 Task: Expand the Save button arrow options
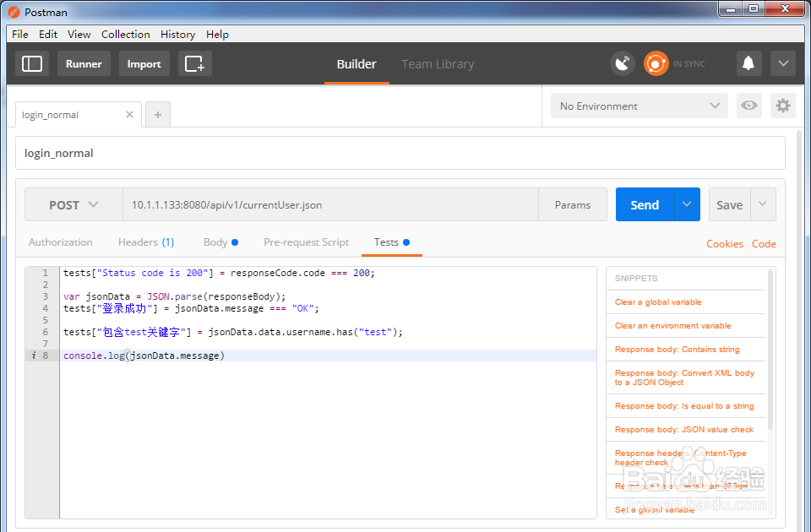(x=763, y=204)
